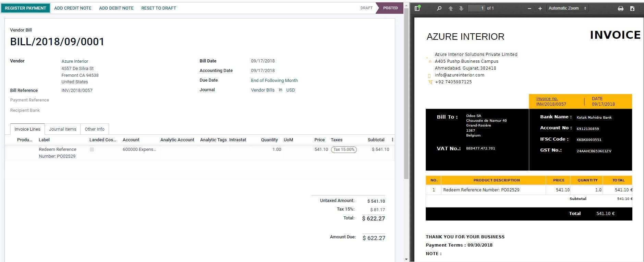Switch to the Invoice Lines tab
This screenshot has width=644, height=262.
click(27, 129)
